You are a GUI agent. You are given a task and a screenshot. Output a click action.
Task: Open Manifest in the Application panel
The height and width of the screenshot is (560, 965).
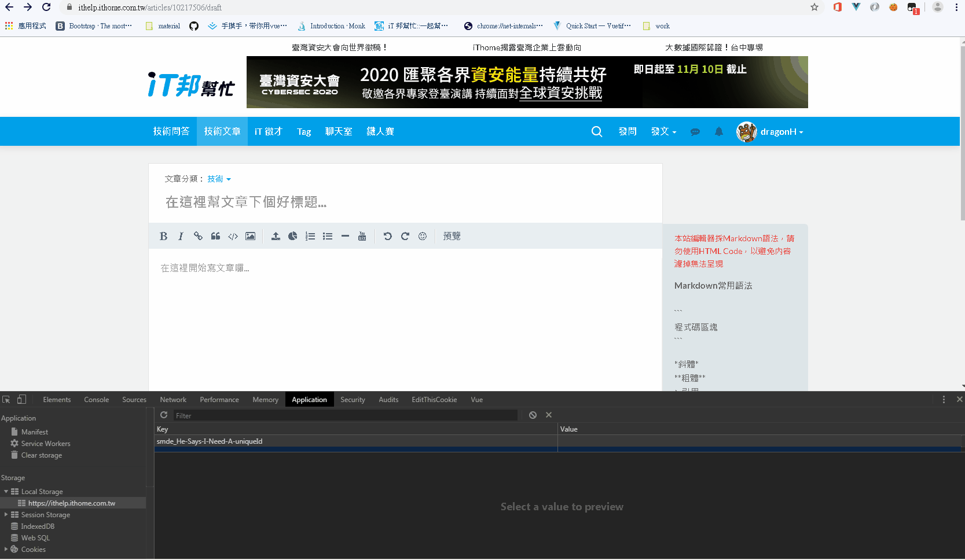(34, 432)
